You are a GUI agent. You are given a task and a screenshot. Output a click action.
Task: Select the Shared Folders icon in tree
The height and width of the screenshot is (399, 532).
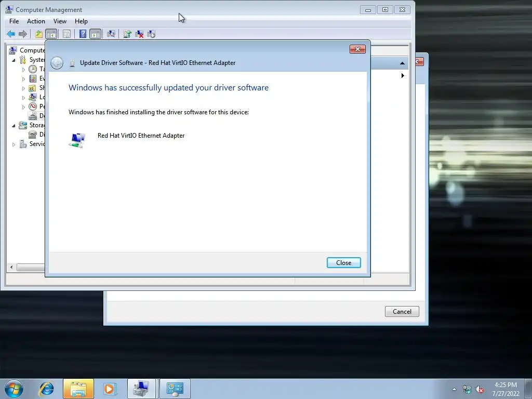[33, 88]
